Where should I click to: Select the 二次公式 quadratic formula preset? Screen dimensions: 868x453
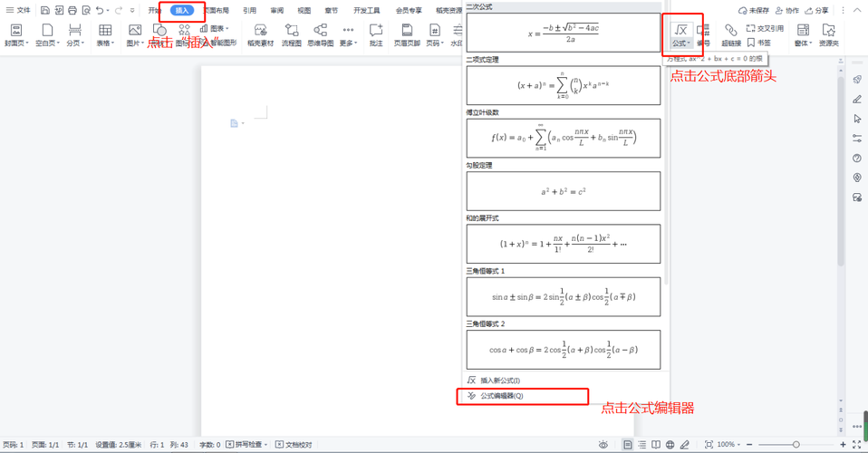tap(564, 33)
